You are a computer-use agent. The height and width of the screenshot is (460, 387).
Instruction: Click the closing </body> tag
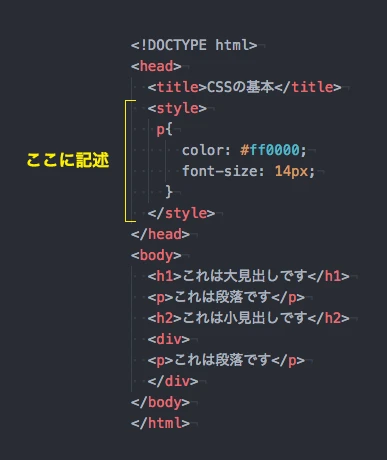(160, 402)
